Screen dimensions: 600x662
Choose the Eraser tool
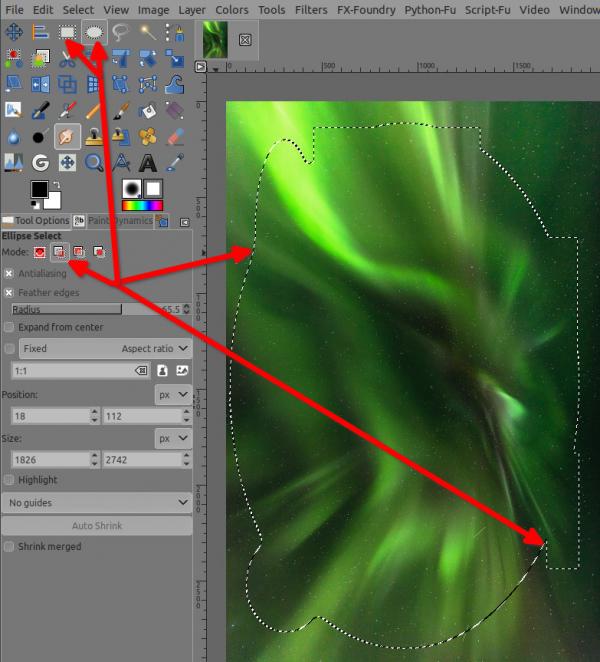point(175,137)
